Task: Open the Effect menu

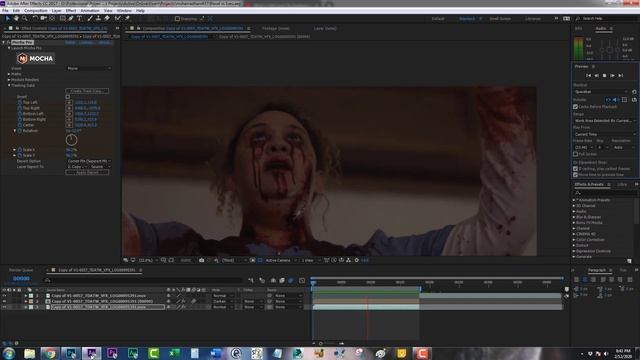Action: [71, 11]
